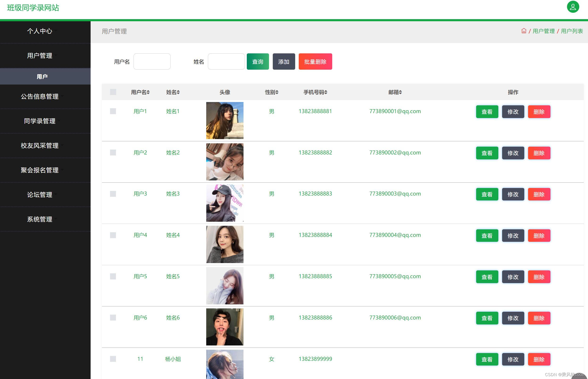The height and width of the screenshot is (379, 588).
Task: Select 用户 submenu item
Action: (42, 77)
